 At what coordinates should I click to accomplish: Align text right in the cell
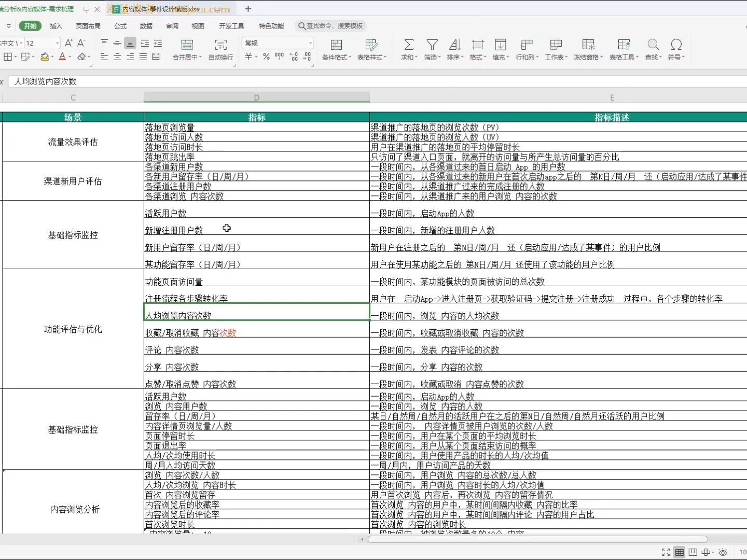pyautogui.click(x=130, y=57)
